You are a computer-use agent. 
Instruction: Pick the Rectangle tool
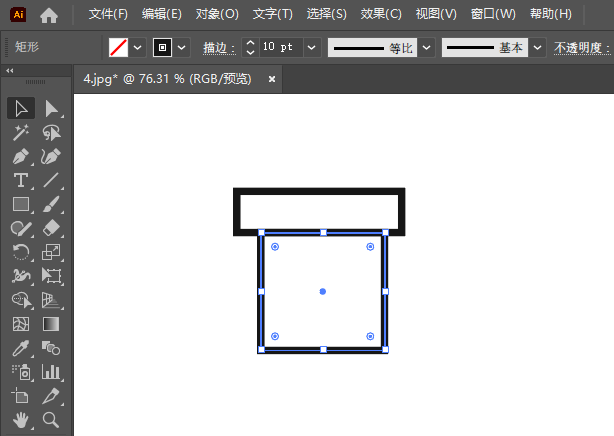[x=21, y=204]
